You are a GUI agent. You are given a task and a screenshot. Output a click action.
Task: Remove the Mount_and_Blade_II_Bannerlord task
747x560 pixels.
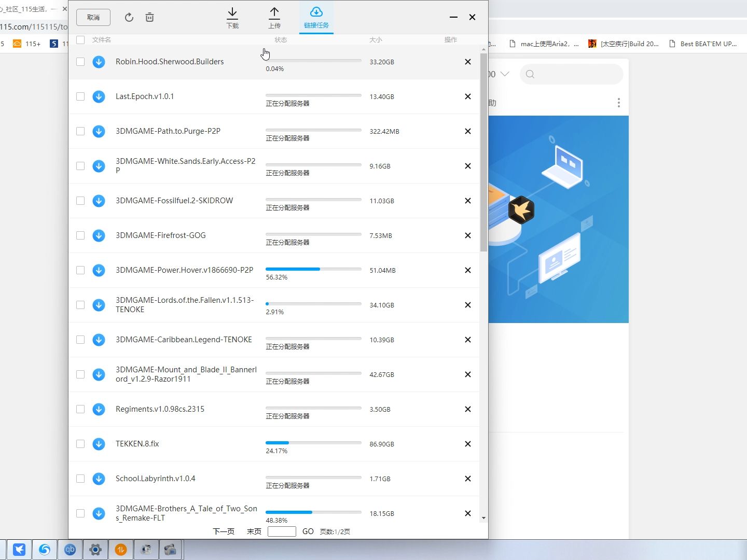tap(468, 374)
